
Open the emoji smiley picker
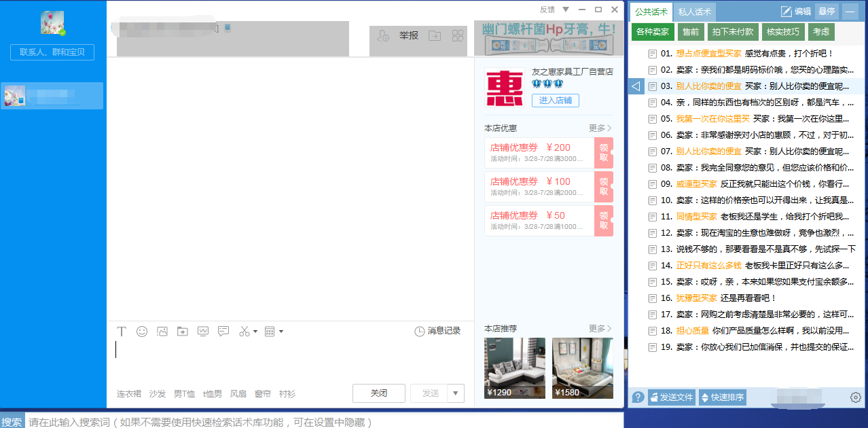point(142,332)
